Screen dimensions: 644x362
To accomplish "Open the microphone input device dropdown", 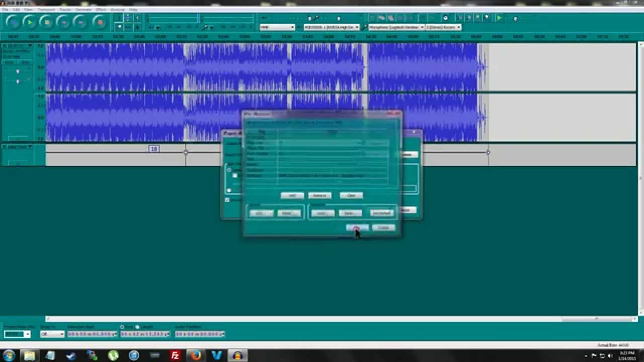I will click(396, 28).
